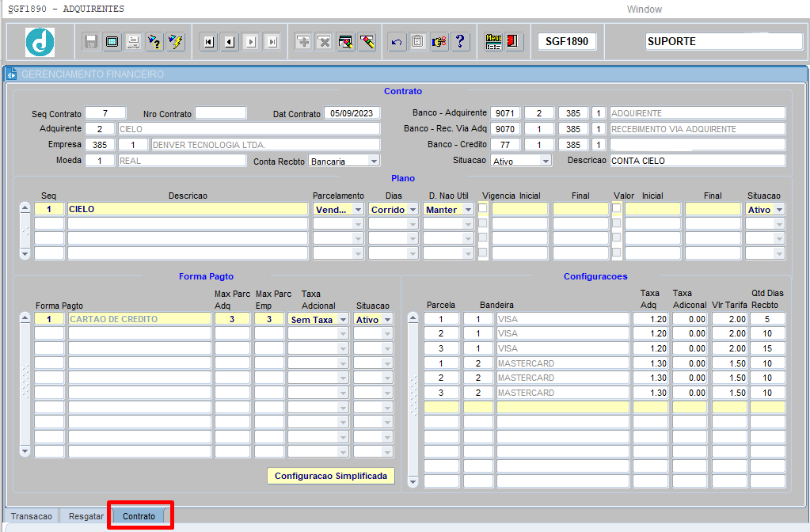Screen dimensions: 810x532
Task: Click Qtd Dias Recbto value 15
Action: click(767, 348)
